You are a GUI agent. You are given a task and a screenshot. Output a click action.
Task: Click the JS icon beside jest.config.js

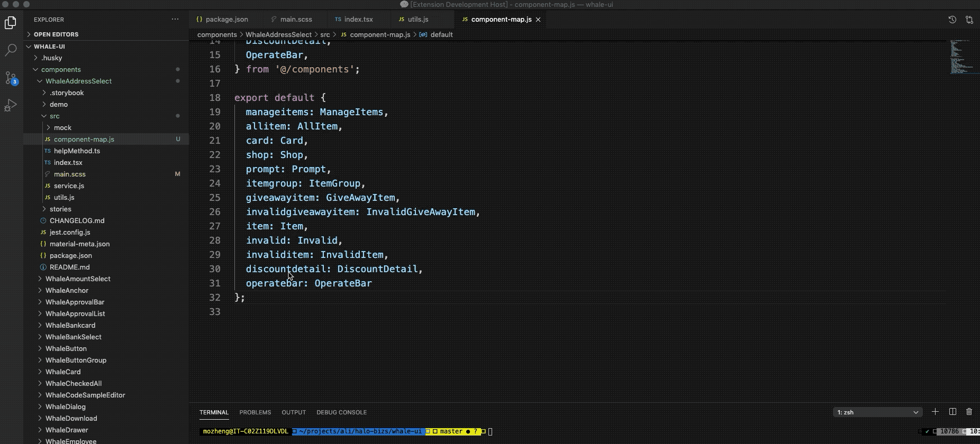(43, 232)
